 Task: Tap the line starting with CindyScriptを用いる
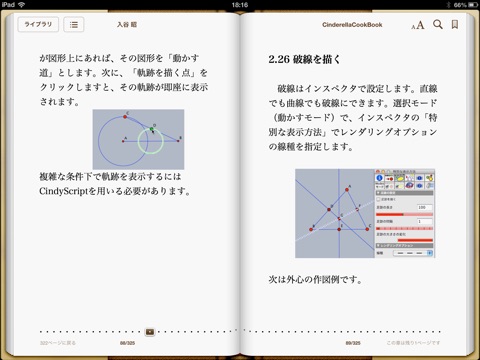115,191
